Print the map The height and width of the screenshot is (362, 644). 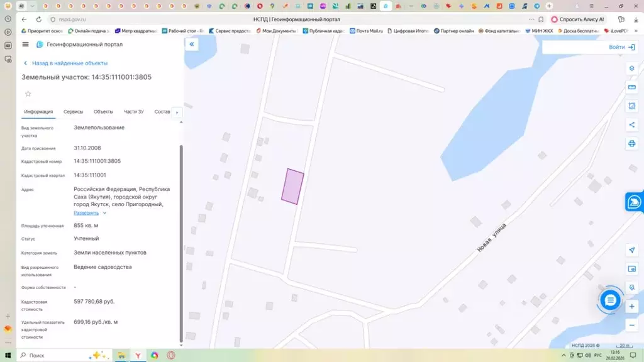tap(631, 143)
